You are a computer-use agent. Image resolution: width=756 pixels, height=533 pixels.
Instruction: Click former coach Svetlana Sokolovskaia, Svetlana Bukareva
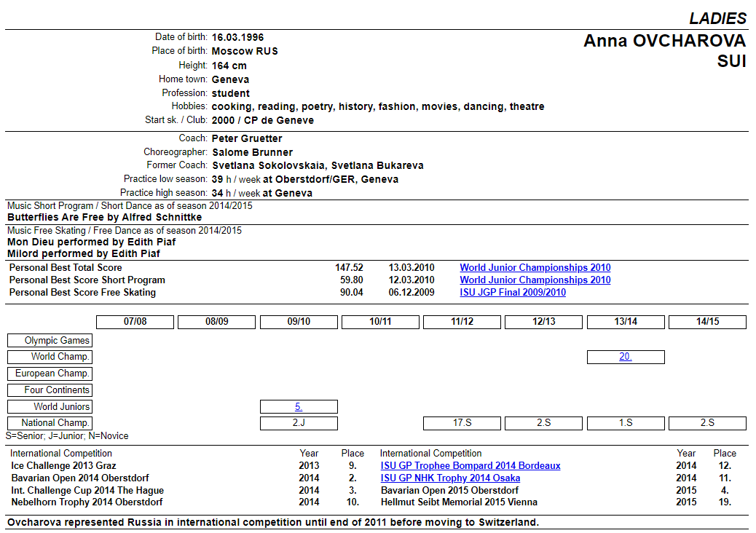pos(318,166)
